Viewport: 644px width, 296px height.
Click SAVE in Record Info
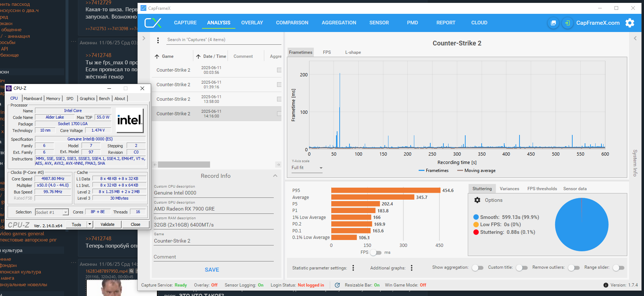coord(212,270)
